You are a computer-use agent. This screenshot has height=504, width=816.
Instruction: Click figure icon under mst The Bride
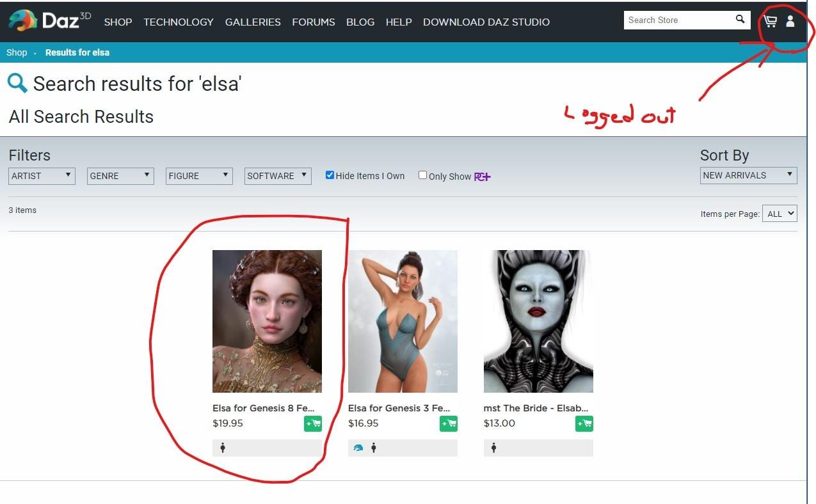pos(494,448)
